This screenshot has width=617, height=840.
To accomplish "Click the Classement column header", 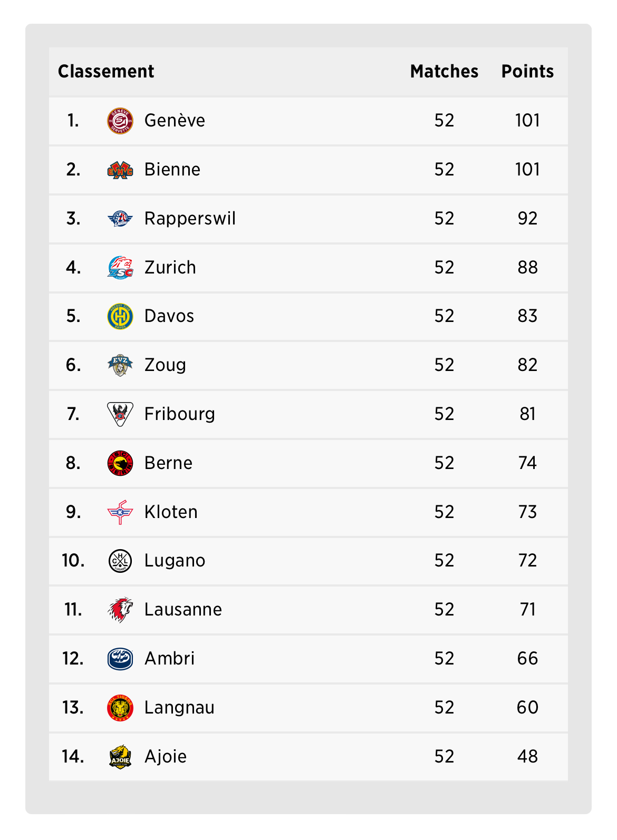I will [106, 72].
